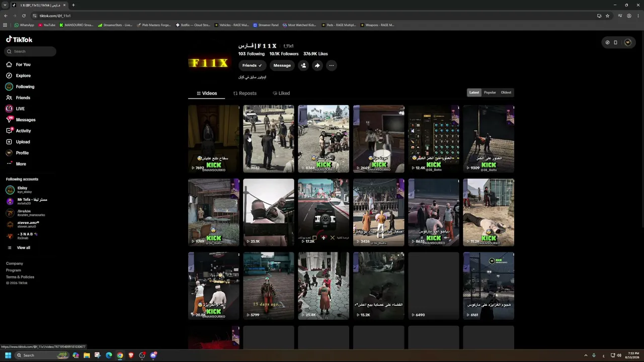The image size is (644, 362).
Task: Open the Terms & Policies footer link
Action: pyautogui.click(x=20, y=277)
